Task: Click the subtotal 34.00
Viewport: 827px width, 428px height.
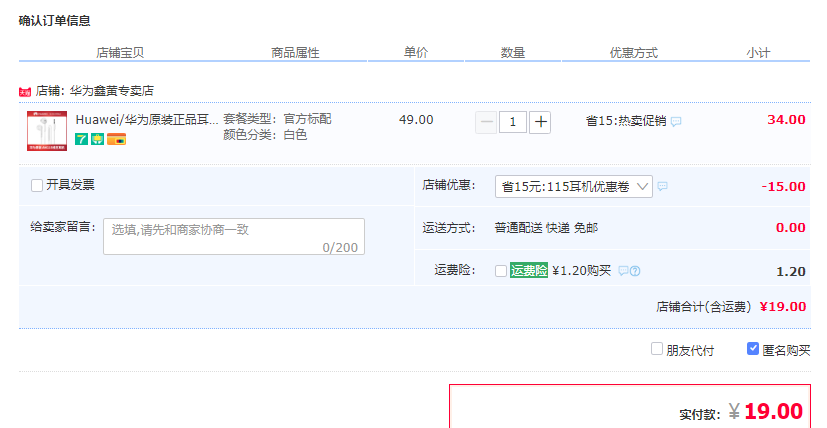Action: pos(786,120)
